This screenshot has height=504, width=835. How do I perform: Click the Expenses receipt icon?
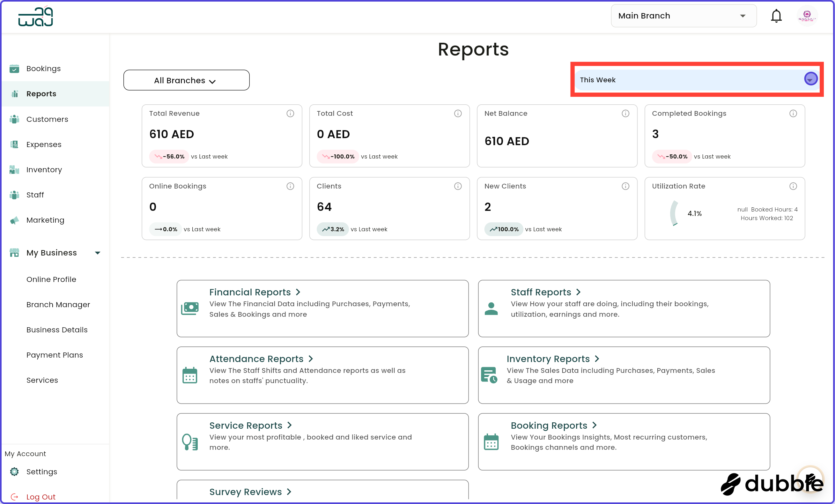[15, 144]
